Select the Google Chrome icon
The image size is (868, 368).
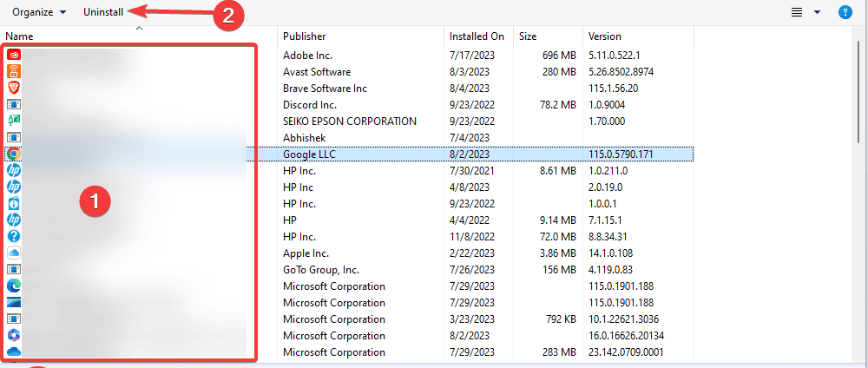[14, 154]
